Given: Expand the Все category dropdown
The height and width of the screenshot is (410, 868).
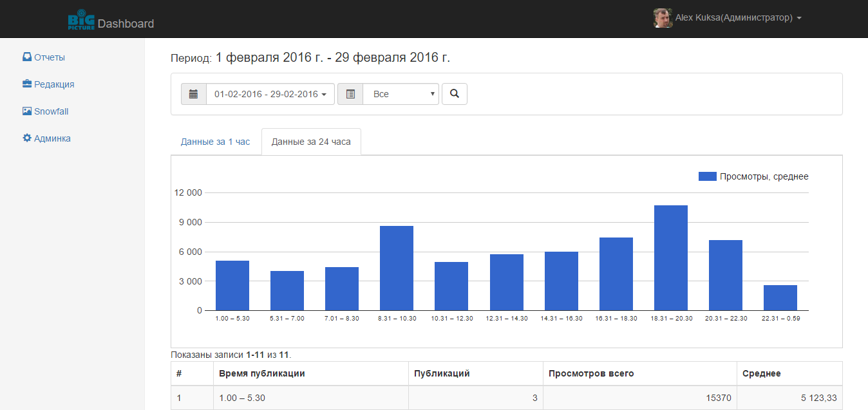Looking at the screenshot, I should point(401,94).
